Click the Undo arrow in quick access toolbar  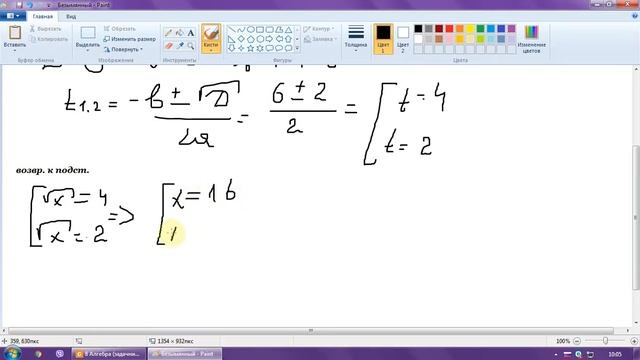pos(30,5)
